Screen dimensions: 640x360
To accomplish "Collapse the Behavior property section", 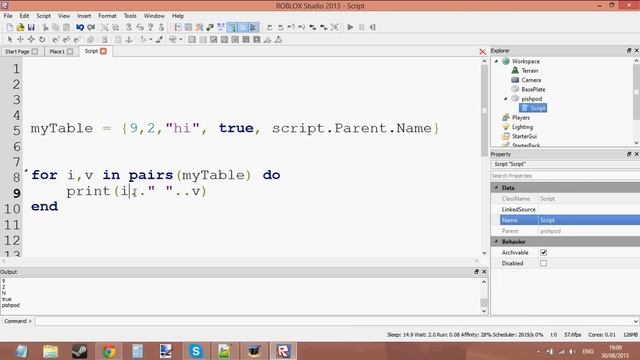I will click(496, 242).
